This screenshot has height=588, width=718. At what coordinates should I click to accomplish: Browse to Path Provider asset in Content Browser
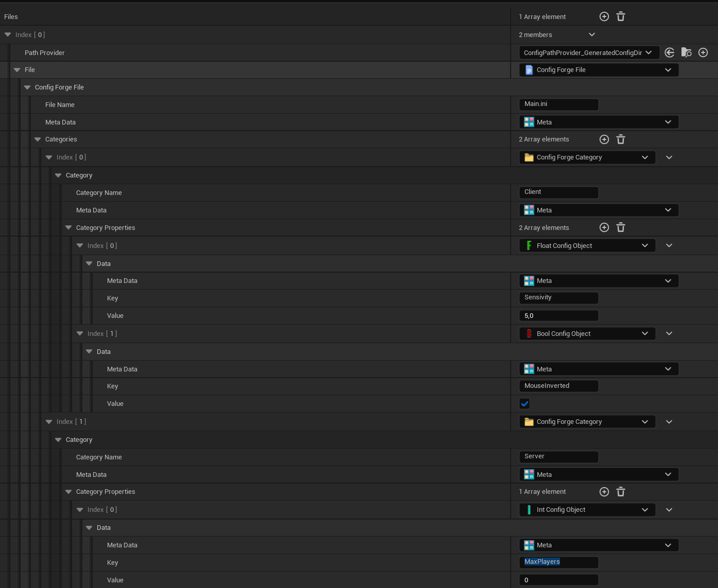(x=686, y=52)
